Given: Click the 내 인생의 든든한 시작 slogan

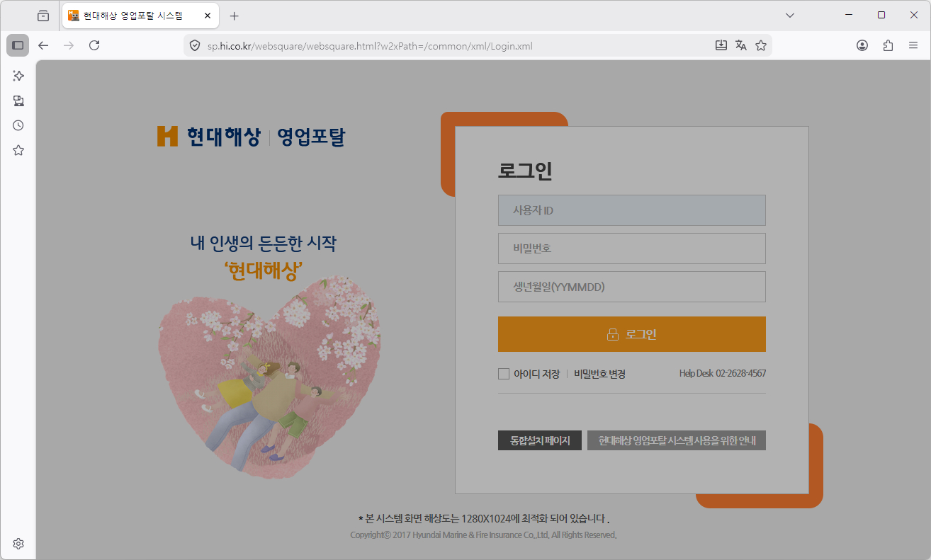Looking at the screenshot, I should click(x=264, y=244).
